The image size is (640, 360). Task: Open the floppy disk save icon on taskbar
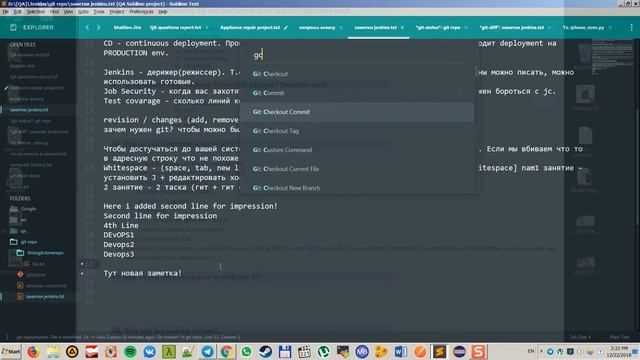point(285,351)
